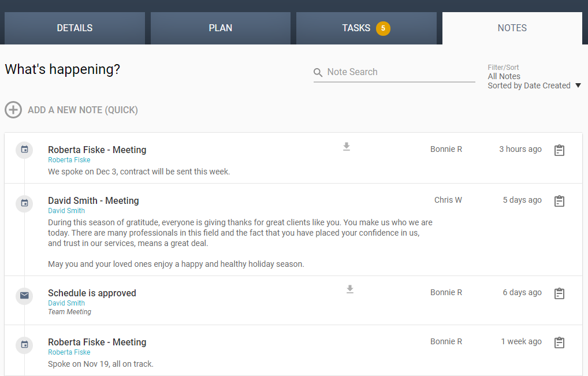Image resolution: width=588 pixels, height=376 pixels.
Task: Click Add A New Note (Quick)
Action: pyautogui.click(x=83, y=110)
